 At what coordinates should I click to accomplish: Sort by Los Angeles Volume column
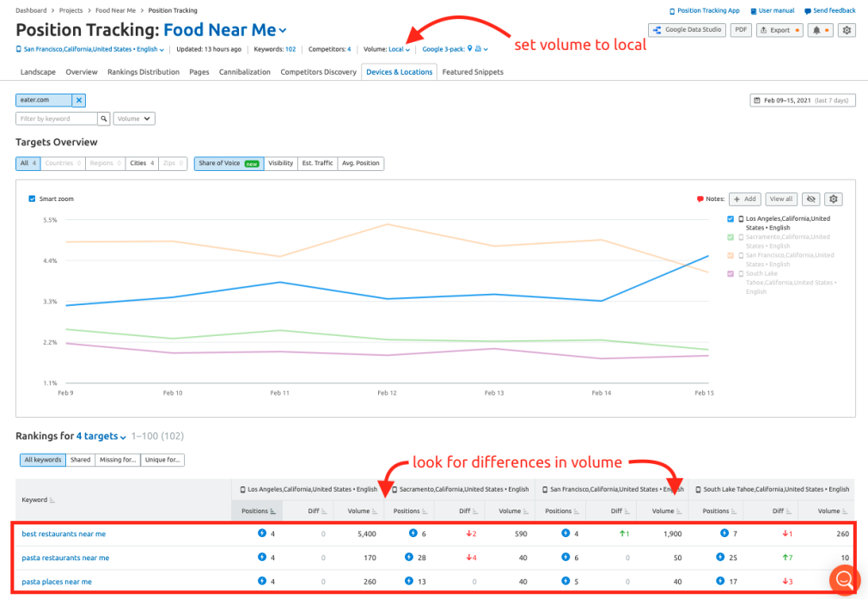click(x=362, y=511)
